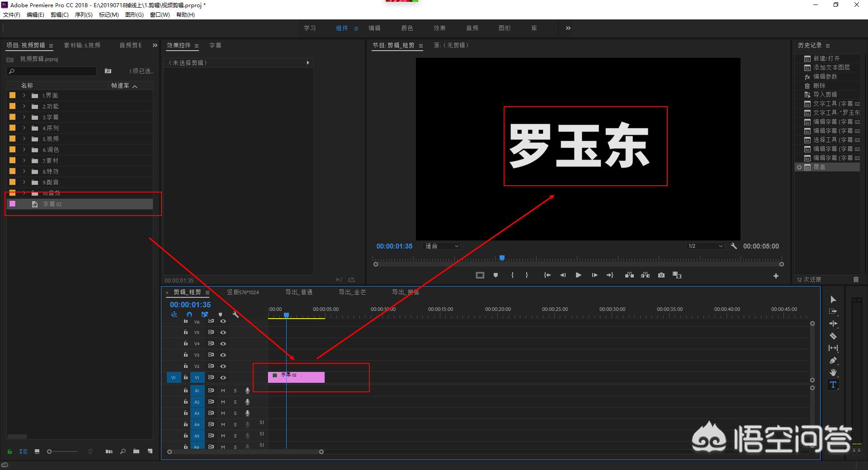Switch to the 导出_普通 sequence tab

pyautogui.click(x=299, y=292)
